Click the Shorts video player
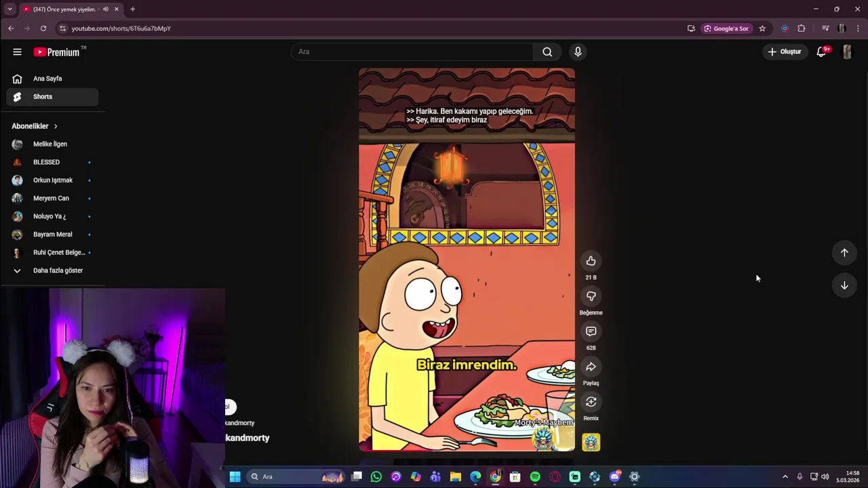This screenshot has width=868, height=488. (467, 260)
